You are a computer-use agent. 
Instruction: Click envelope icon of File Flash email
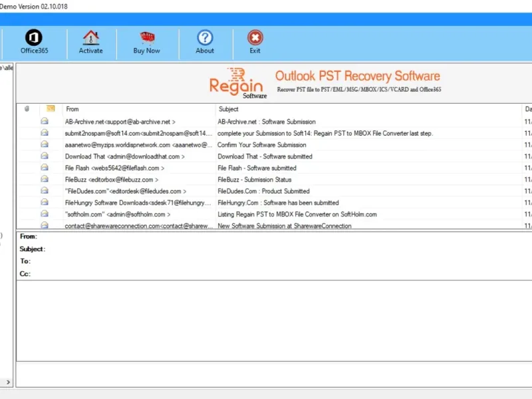45,168
